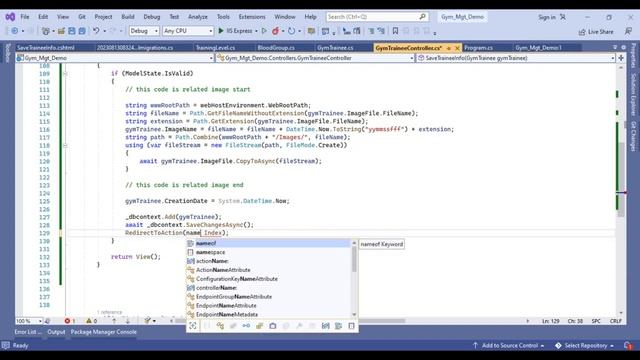640x360 pixels.
Task: Open the Debug configuration dropdown
Action: click(144, 31)
